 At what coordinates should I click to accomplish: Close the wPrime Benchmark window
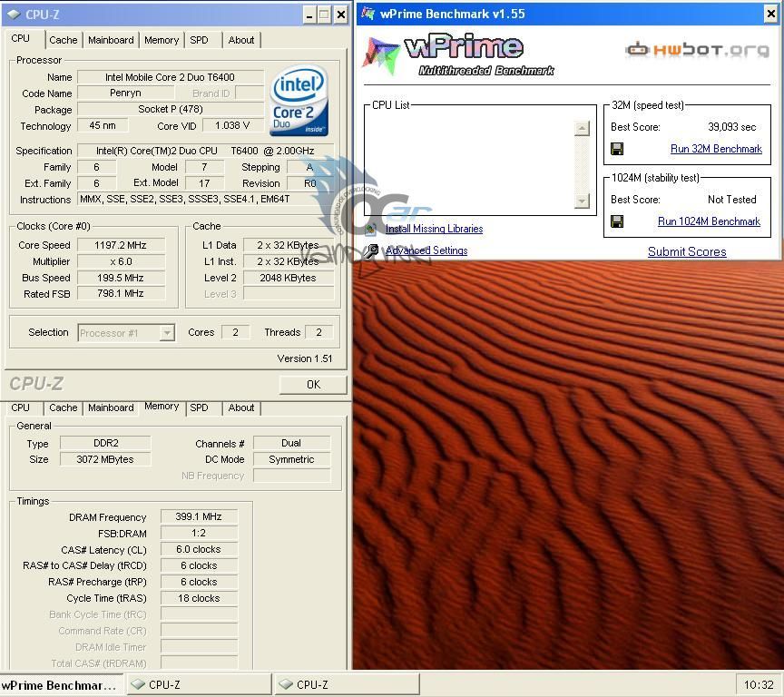[771, 14]
